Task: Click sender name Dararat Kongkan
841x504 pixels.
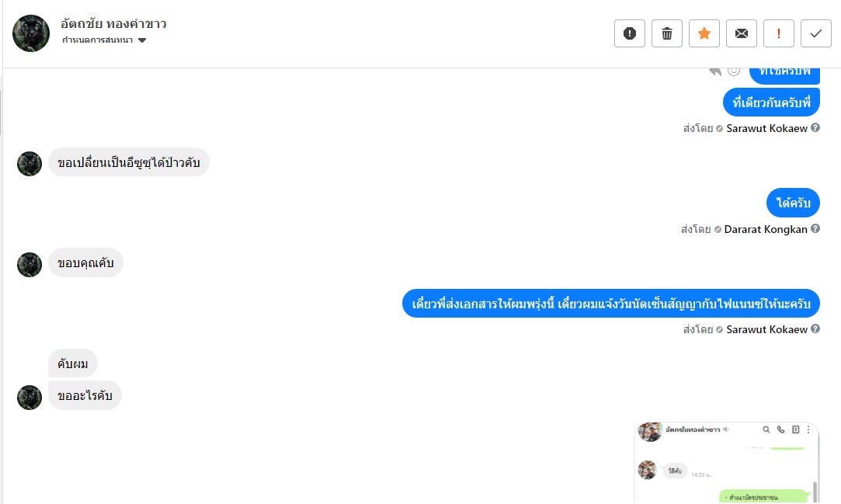Action: point(766,229)
